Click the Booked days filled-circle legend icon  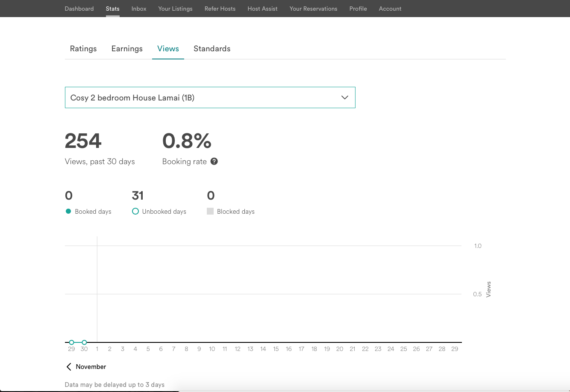(x=68, y=211)
